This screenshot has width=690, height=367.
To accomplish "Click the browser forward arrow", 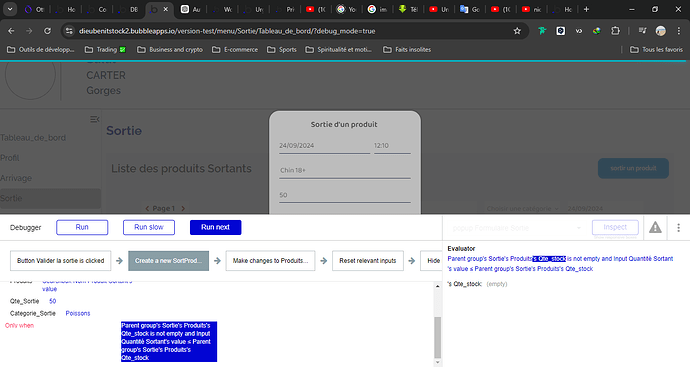I will [x=29, y=31].
